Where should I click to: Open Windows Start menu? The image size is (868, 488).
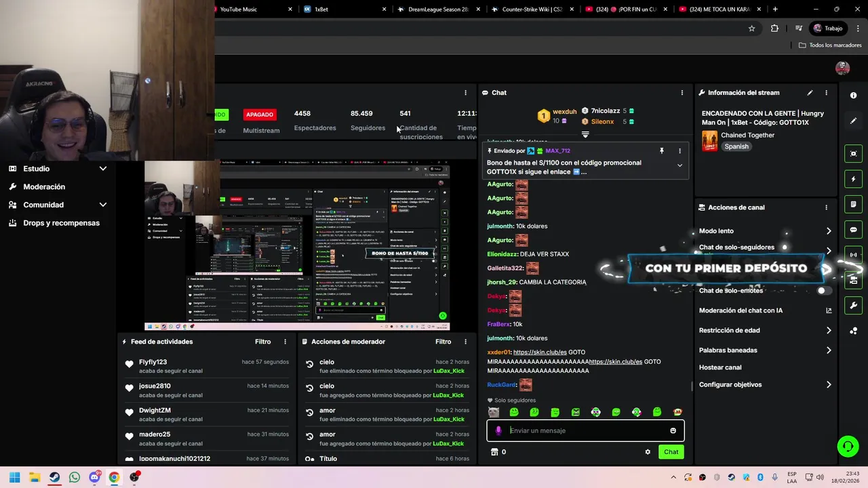[x=15, y=477]
